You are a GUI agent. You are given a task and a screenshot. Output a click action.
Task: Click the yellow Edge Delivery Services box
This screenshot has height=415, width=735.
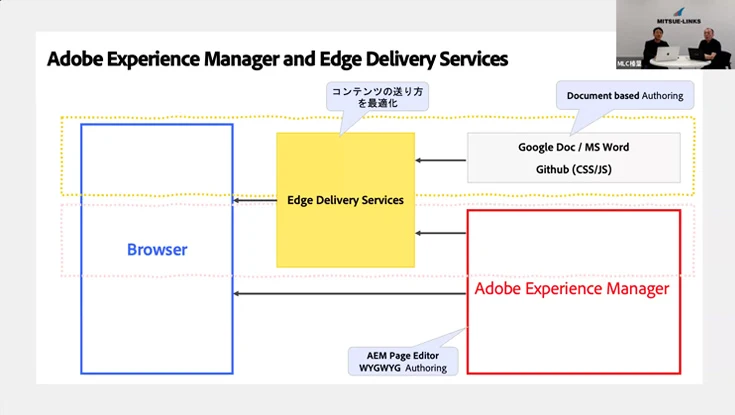coord(345,200)
